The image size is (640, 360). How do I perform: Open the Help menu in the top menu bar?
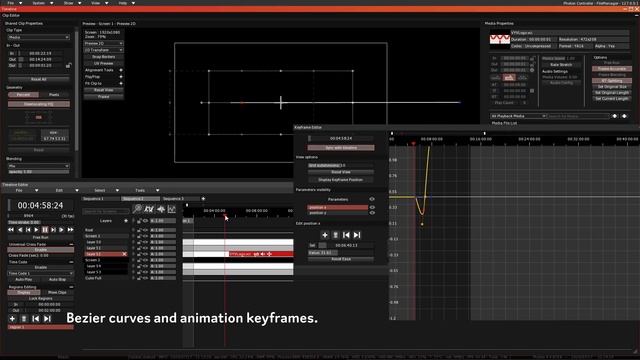pyautogui.click(x=123, y=3)
